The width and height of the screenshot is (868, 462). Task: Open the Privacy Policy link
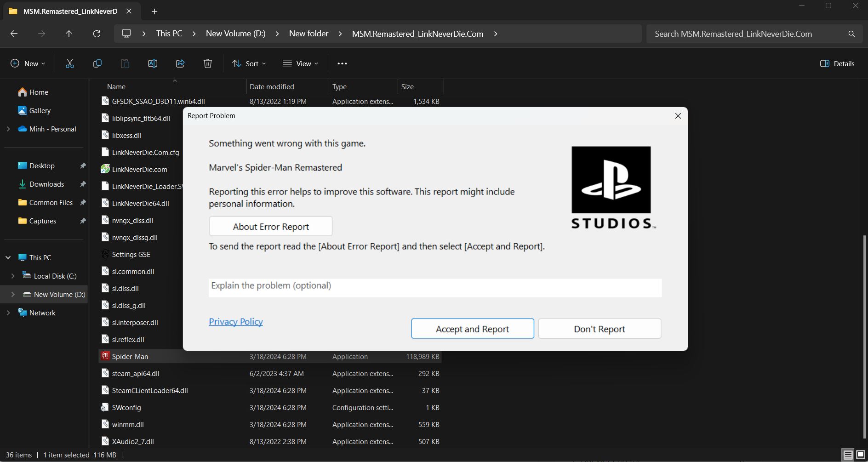click(x=236, y=322)
